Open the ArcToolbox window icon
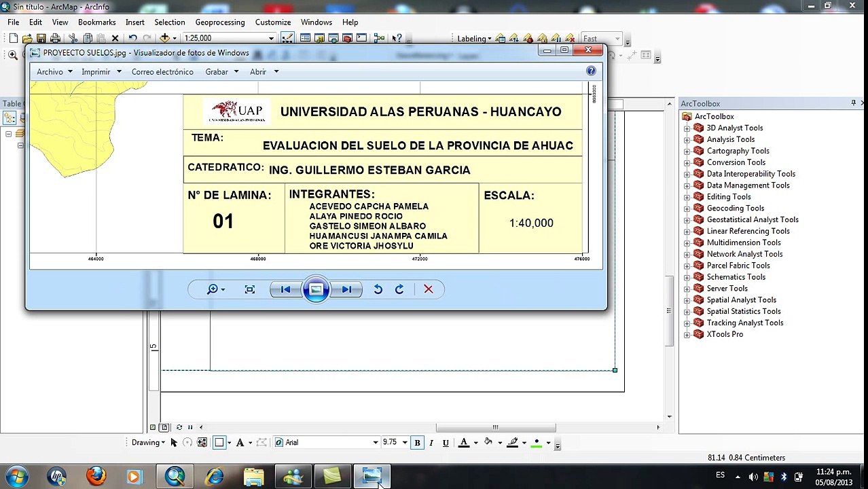868x489 pixels. tap(347, 38)
